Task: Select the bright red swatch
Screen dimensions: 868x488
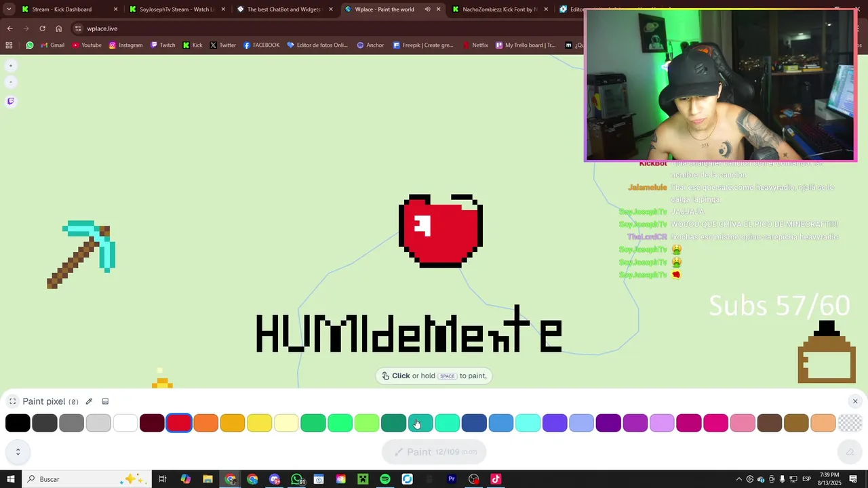Action: (179, 423)
